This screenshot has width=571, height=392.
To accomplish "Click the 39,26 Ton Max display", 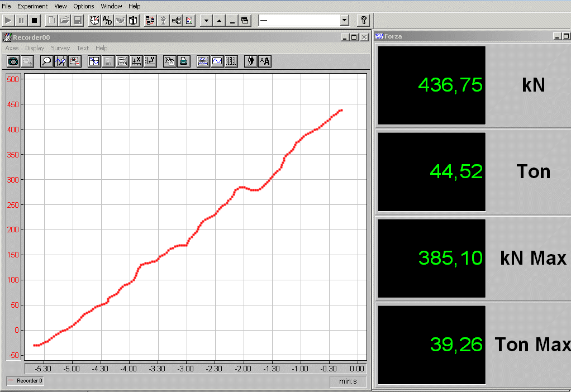I will point(431,345).
